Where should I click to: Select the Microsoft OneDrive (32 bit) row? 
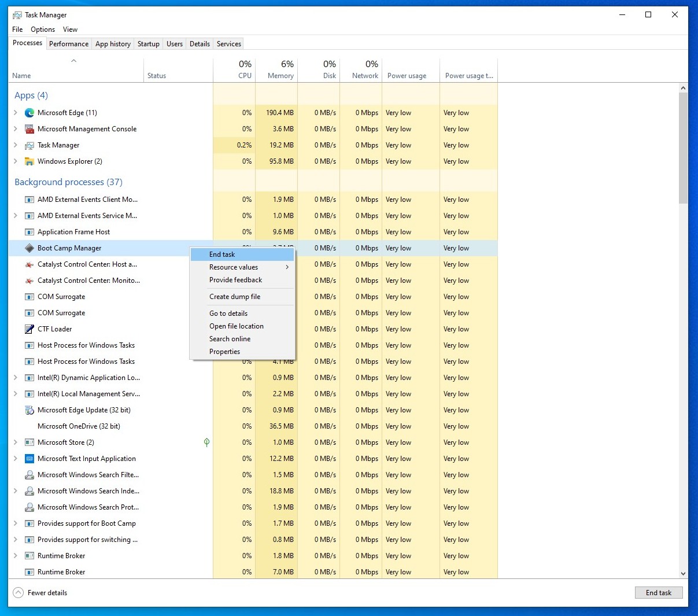tap(253, 426)
